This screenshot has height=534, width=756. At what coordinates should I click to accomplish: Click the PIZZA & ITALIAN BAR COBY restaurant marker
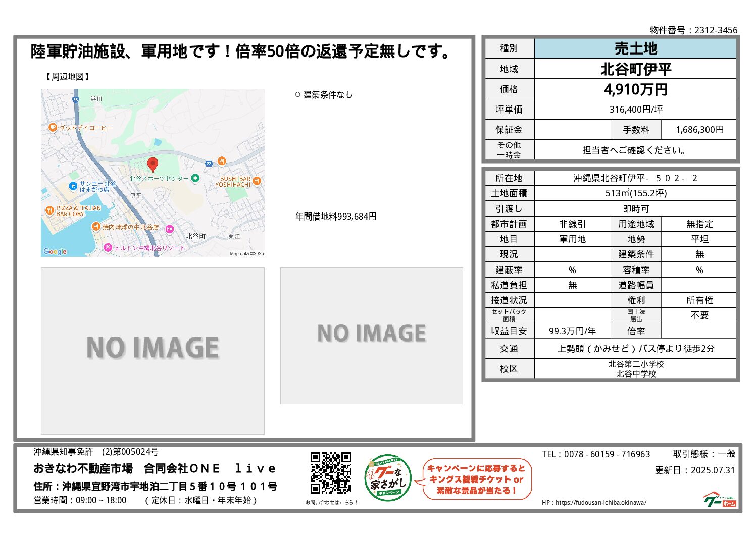49,210
